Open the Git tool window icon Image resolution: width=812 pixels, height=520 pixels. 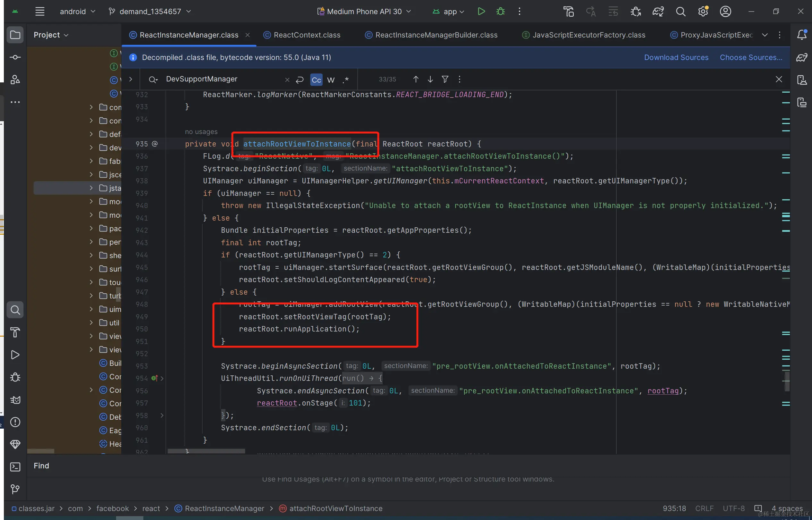15,489
